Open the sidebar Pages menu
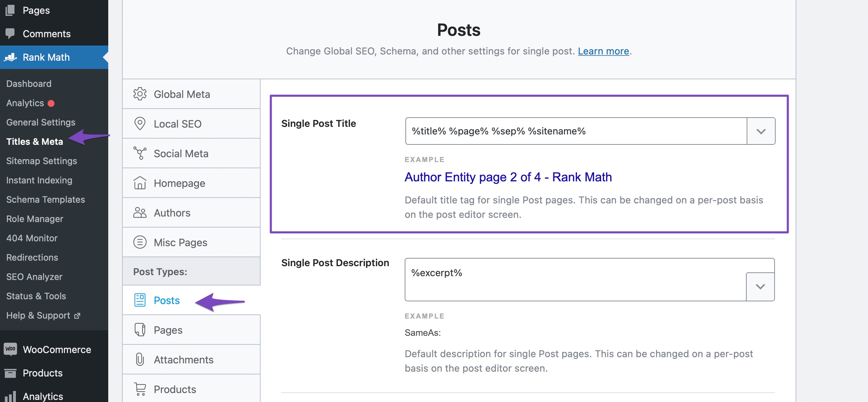Viewport: 868px width, 402px height. pyautogui.click(x=54, y=10)
